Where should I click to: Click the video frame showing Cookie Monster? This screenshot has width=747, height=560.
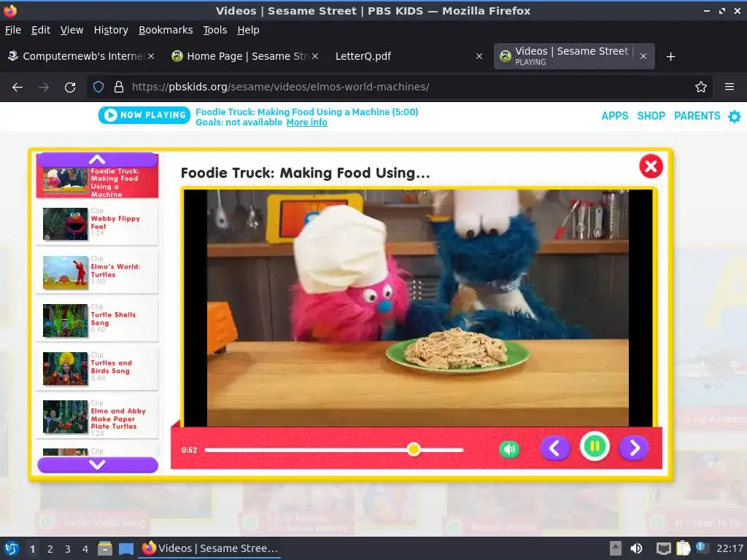click(x=418, y=308)
